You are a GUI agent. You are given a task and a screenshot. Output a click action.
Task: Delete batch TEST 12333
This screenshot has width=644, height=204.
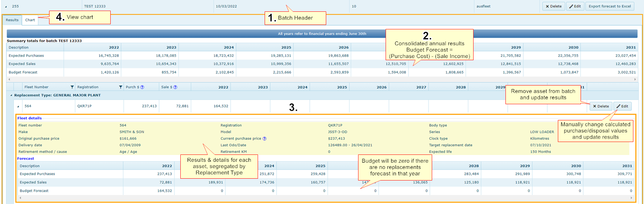553,6
